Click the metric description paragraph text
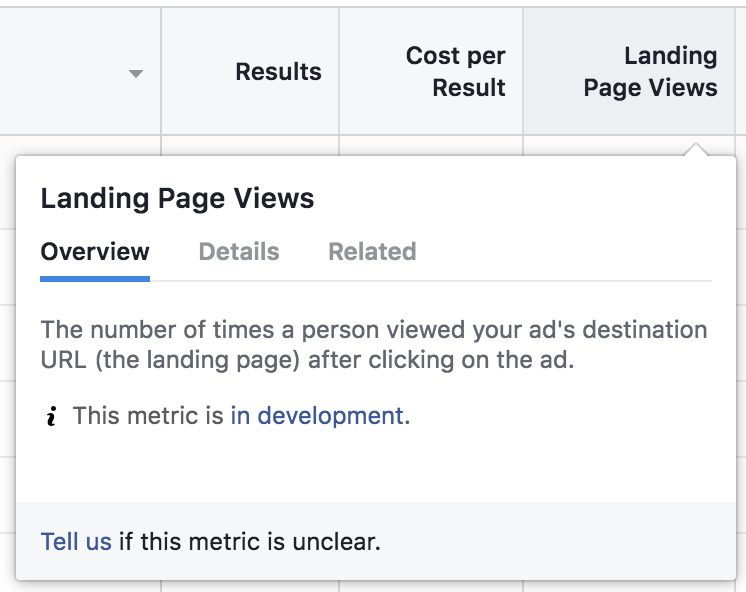The image size is (746, 592). (374, 345)
